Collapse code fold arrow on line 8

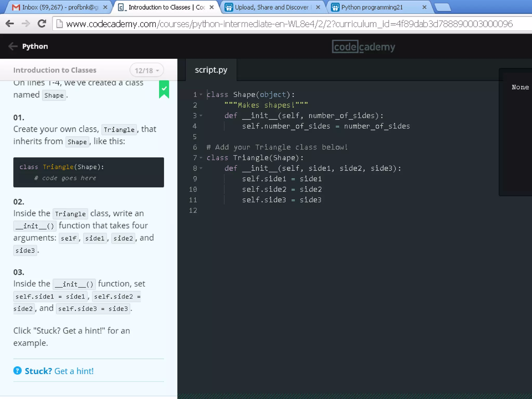pyautogui.click(x=201, y=168)
